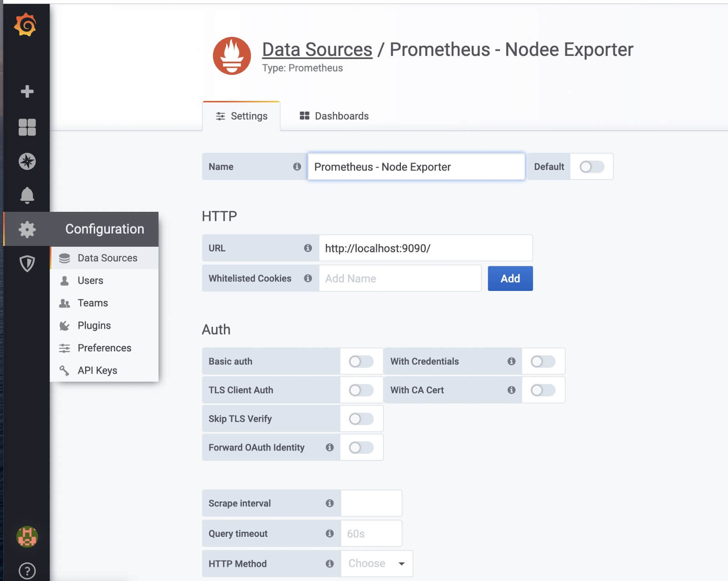Enable Basic auth
The width and height of the screenshot is (728, 581).
pos(362,361)
